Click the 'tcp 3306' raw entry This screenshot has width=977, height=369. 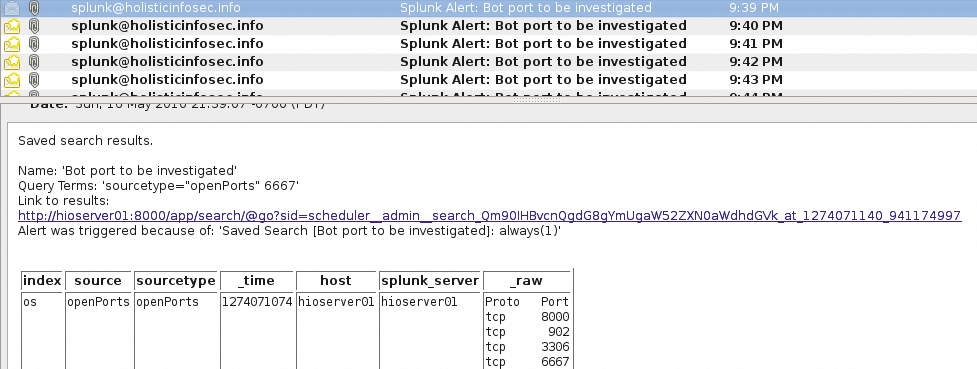click(x=527, y=347)
